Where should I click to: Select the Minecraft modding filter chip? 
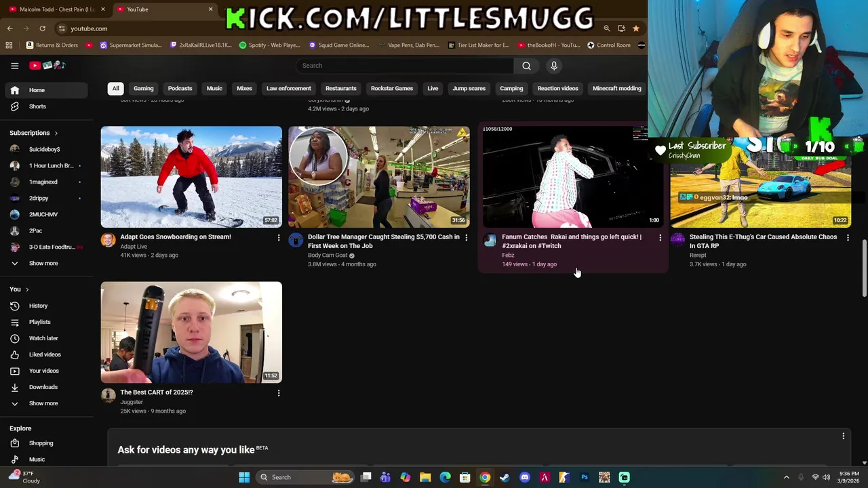616,88
